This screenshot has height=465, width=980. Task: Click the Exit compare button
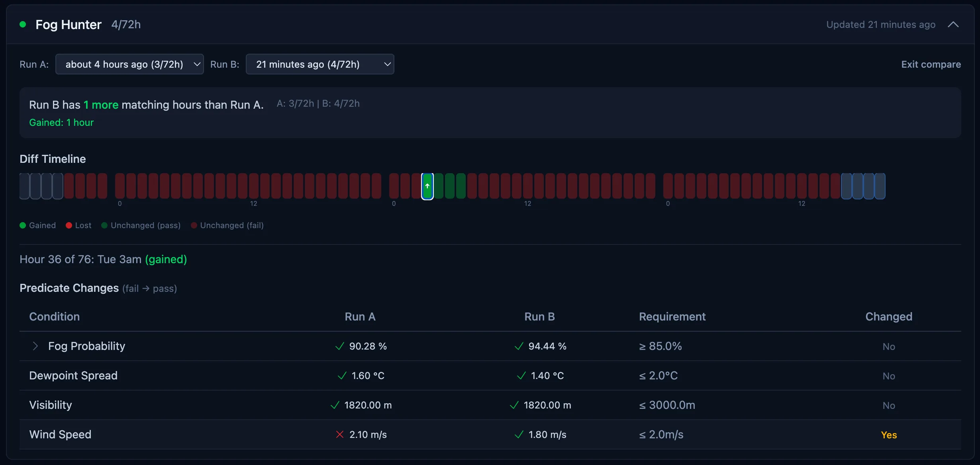[931, 64]
